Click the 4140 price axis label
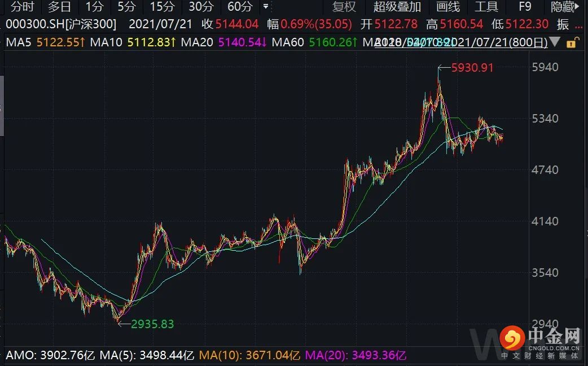The height and width of the screenshot is (366, 588). point(545,221)
